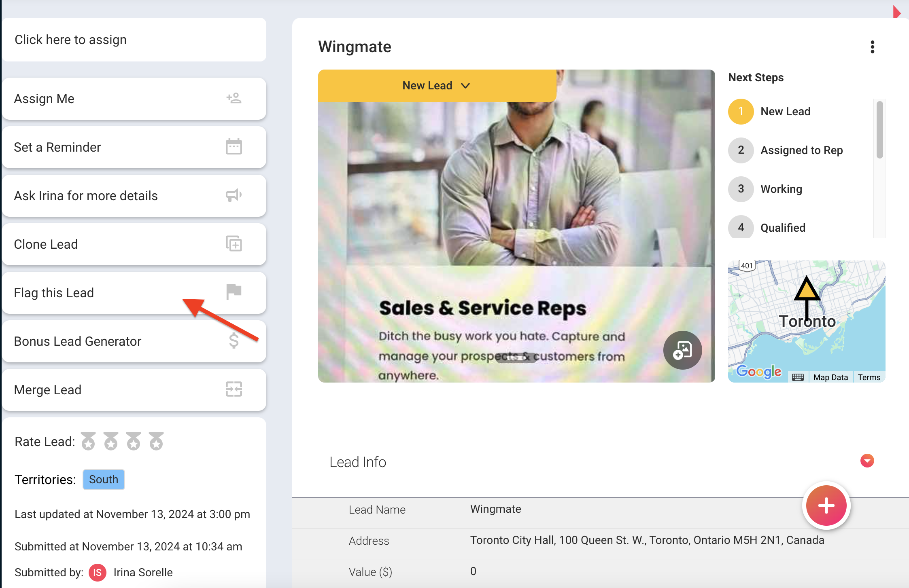
Task: Click the yellow triangle map marker
Action: 807,289
